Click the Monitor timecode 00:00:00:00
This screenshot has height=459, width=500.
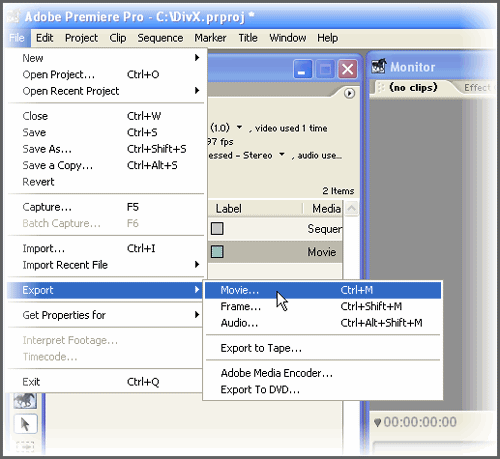(420, 422)
